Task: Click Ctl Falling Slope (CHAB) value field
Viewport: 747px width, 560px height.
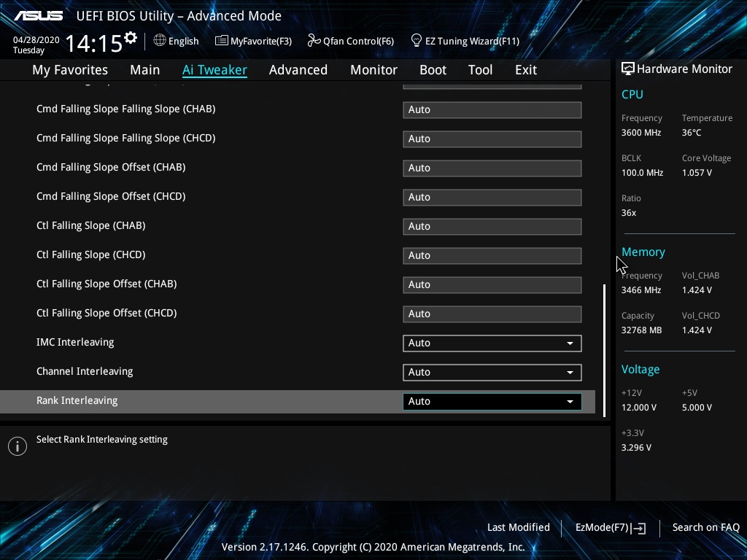Action: (x=492, y=226)
